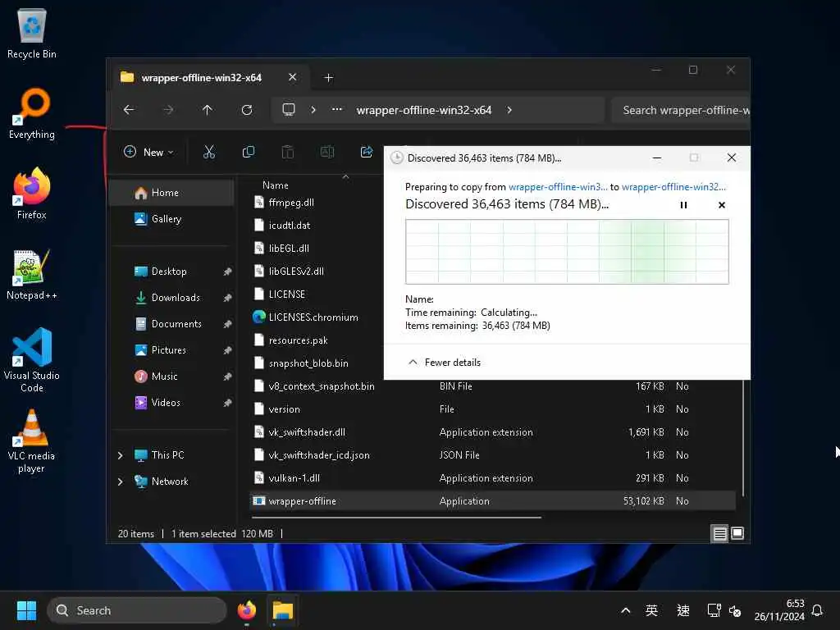The height and width of the screenshot is (630, 840).
Task: Click the Paste icon in Explorer toolbar
Action: [x=288, y=152]
